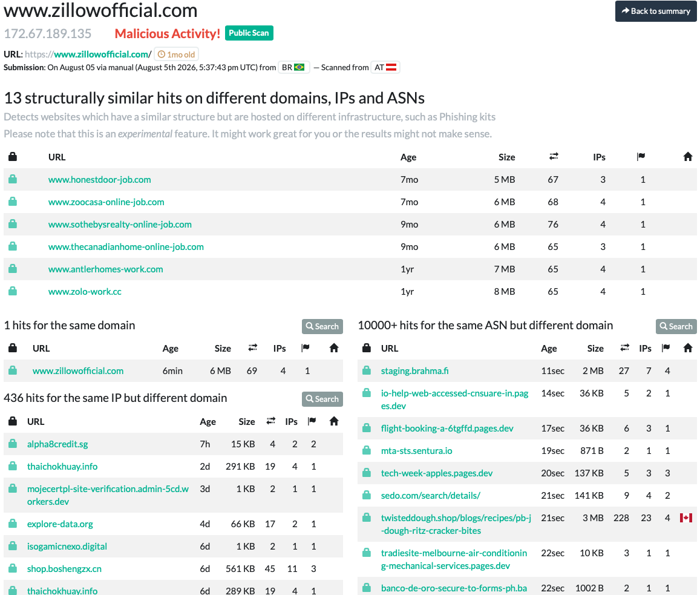This screenshot has height=595, width=700.
Task: Click the 172.67.189.135 IP address text
Action: pyautogui.click(x=48, y=33)
